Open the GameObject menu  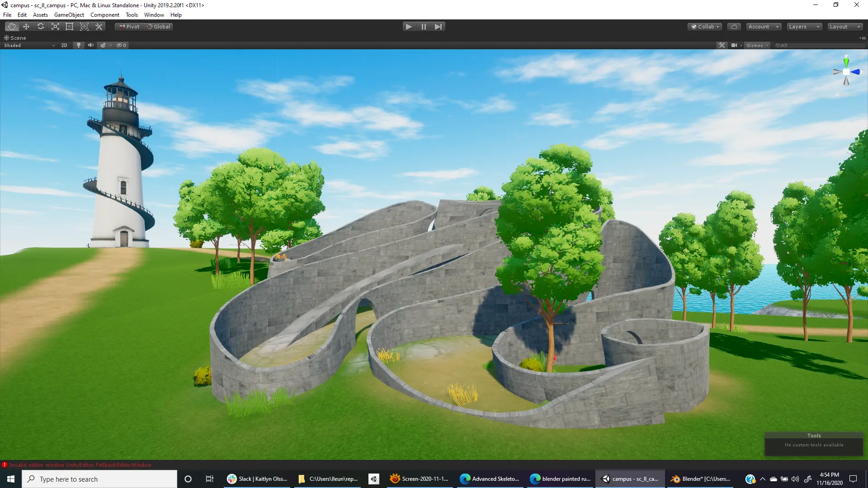tap(69, 15)
